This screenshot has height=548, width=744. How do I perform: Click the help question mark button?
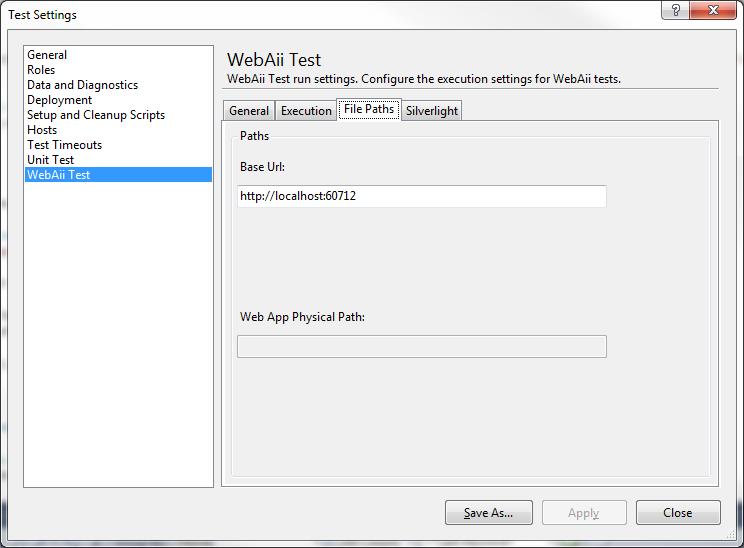pyautogui.click(x=674, y=11)
